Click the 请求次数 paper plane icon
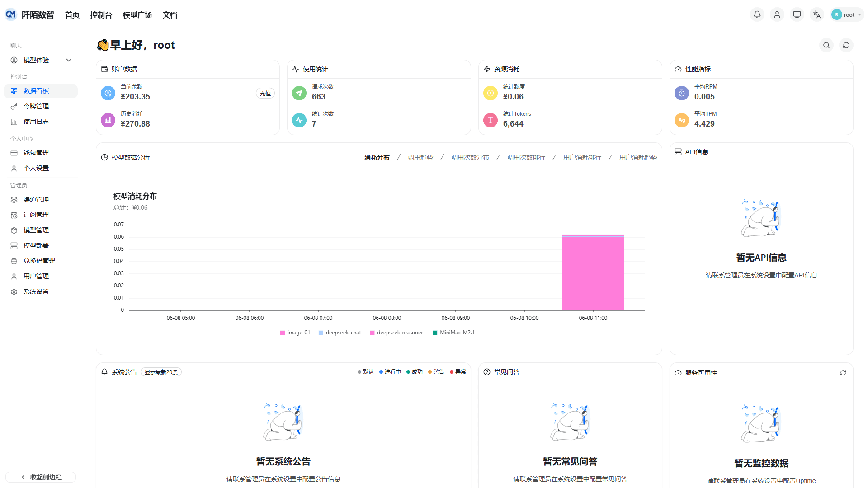 coord(299,93)
